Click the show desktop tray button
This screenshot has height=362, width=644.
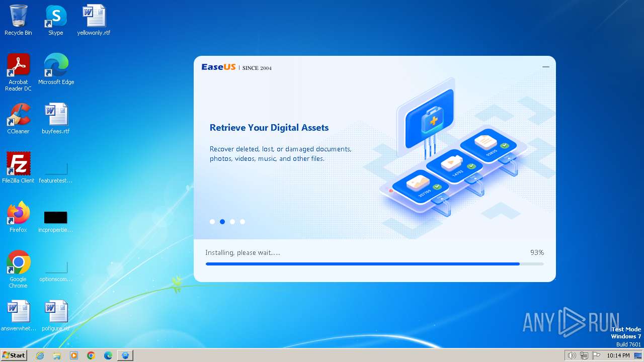638,355
